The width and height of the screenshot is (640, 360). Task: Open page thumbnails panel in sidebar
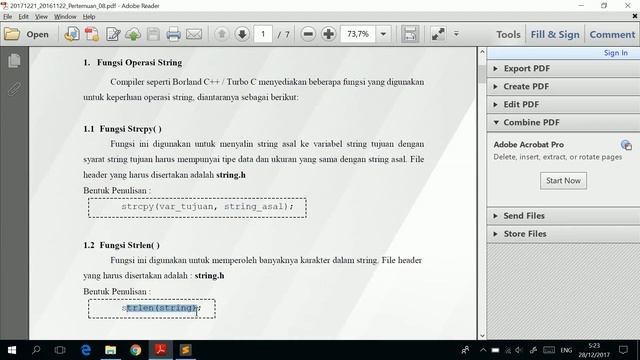click(x=14, y=61)
